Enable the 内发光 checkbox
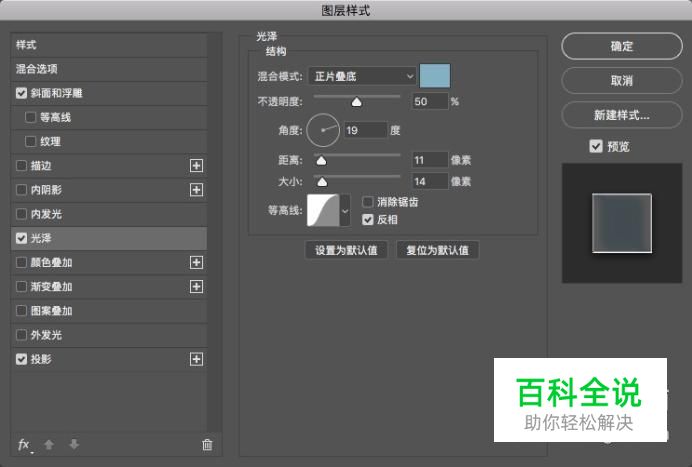The height and width of the screenshot is (467, 692). pyautogui.click(x=21, y=214)
